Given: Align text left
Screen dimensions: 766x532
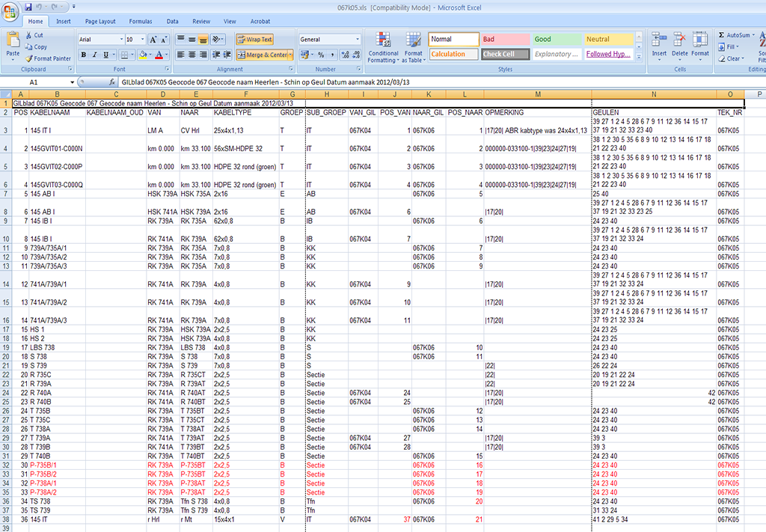Looking at the screenshot, I should click(180, 55).
